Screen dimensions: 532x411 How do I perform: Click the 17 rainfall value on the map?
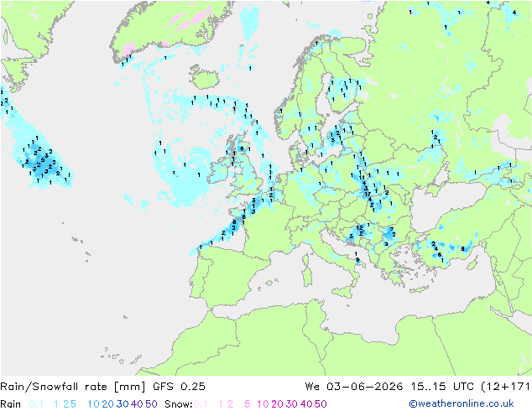pyautogui.click(x=368, y=195)
